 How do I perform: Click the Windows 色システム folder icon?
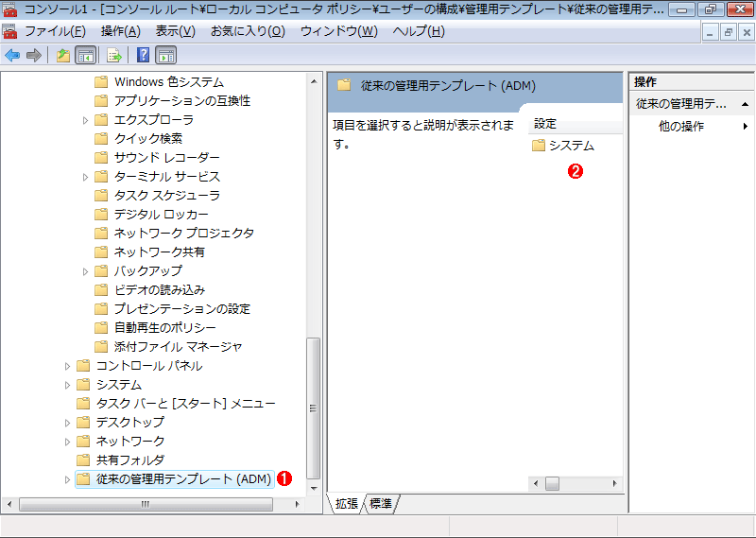coord(101,82)
